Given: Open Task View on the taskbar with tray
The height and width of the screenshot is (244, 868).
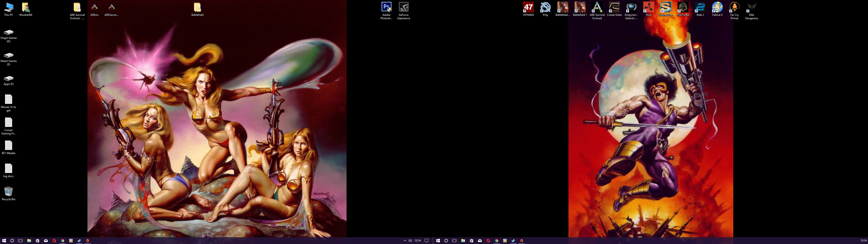Looking at the screenshot, I should 21,241.
